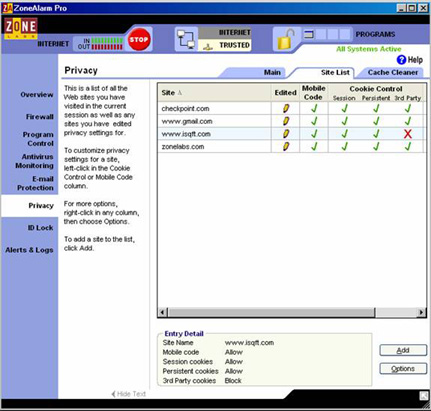This screenshot has width=431, height=411.
Task: Toggle Persistent cookie checkmark for www.gmail.com
Action: pos(376,121)
